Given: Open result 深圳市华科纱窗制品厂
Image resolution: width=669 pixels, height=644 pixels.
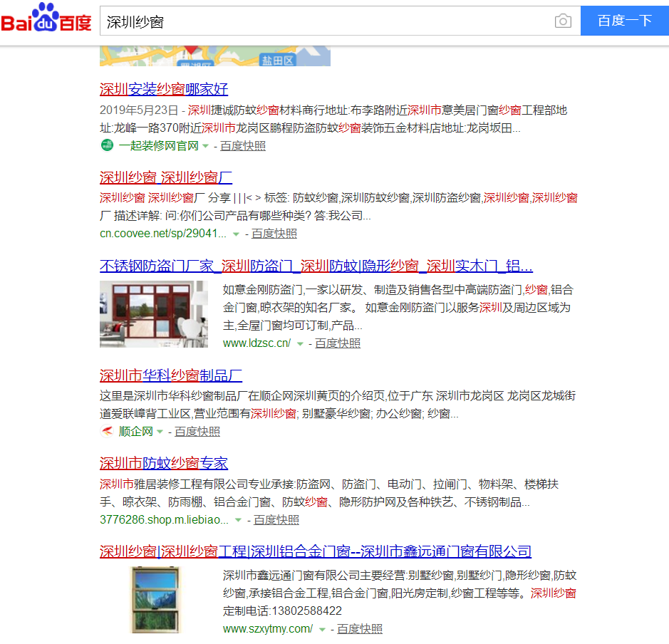Looking at the screenshot, I should coord(171,375).
